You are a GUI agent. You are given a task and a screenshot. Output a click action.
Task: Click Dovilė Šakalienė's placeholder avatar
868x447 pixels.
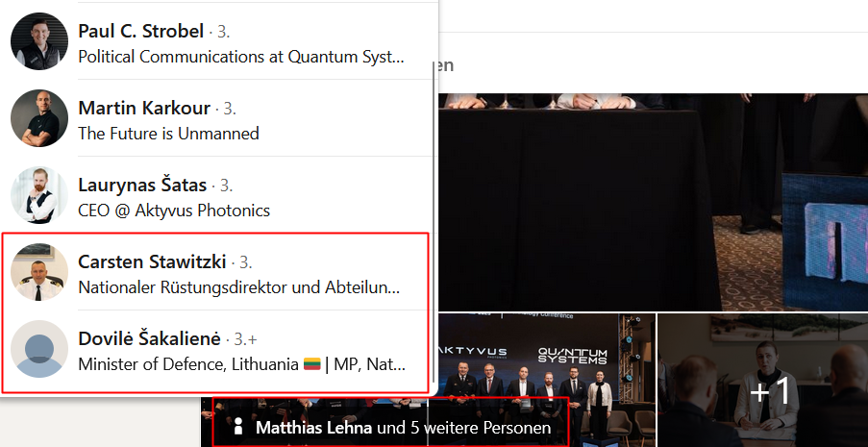pos(39,349)
